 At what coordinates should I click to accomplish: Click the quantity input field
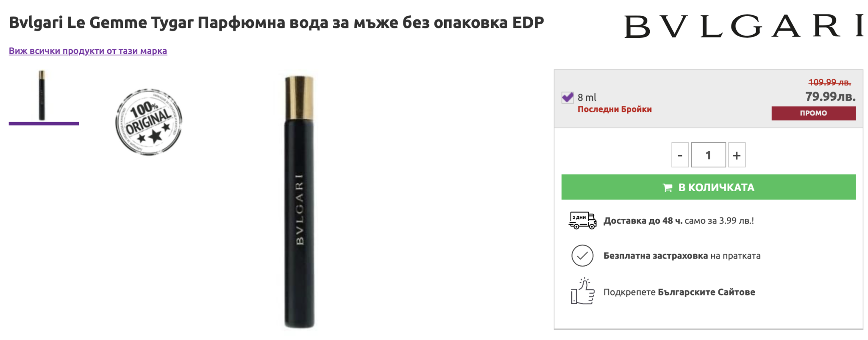pyautogui.click(x=708, y=155)
